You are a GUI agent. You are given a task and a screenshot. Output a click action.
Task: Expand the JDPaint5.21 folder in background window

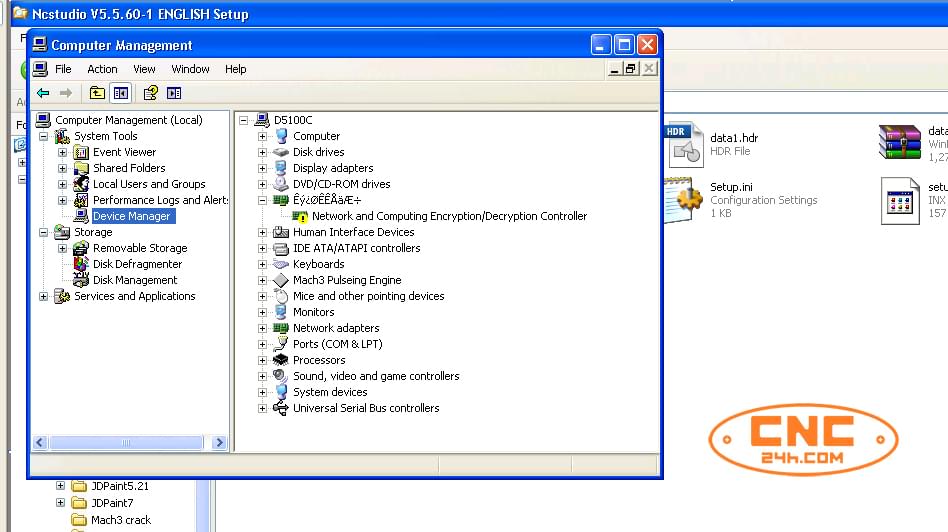click(x=60, y=485)
